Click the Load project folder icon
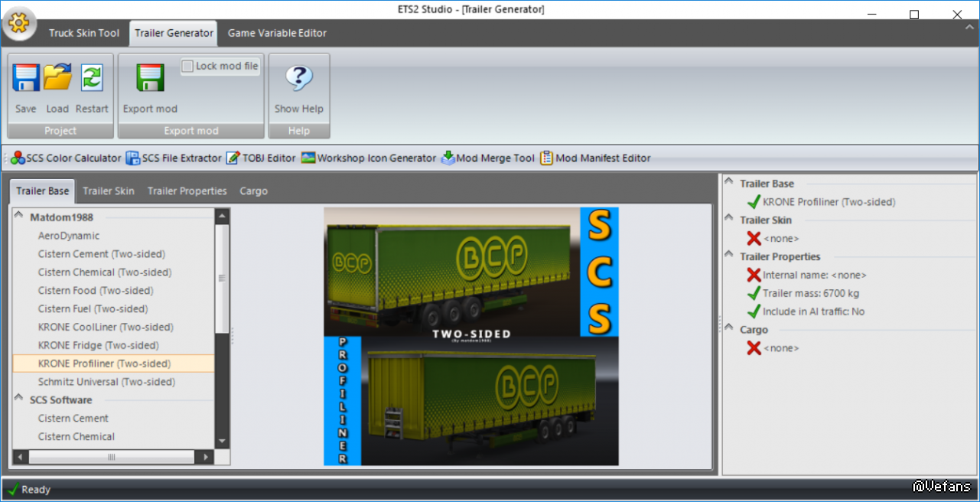The height and width of the screenshot is (502, 980). click(57, 78)
